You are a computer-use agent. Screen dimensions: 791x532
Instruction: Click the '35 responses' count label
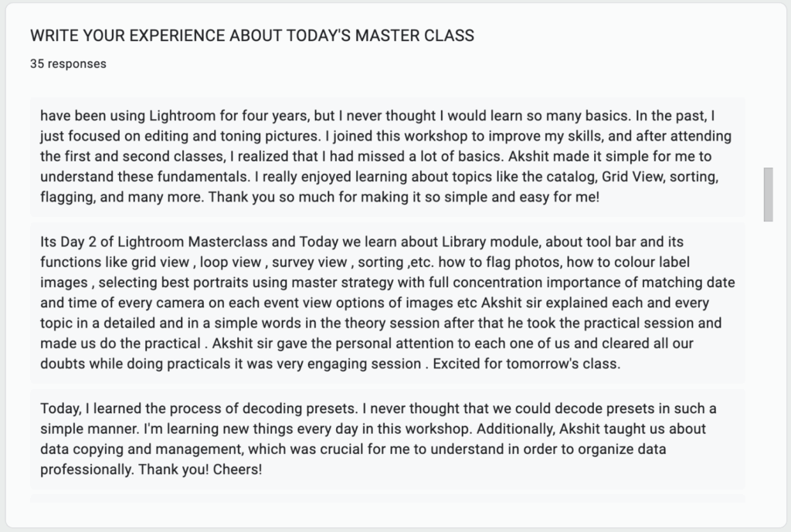coord(68,64)
